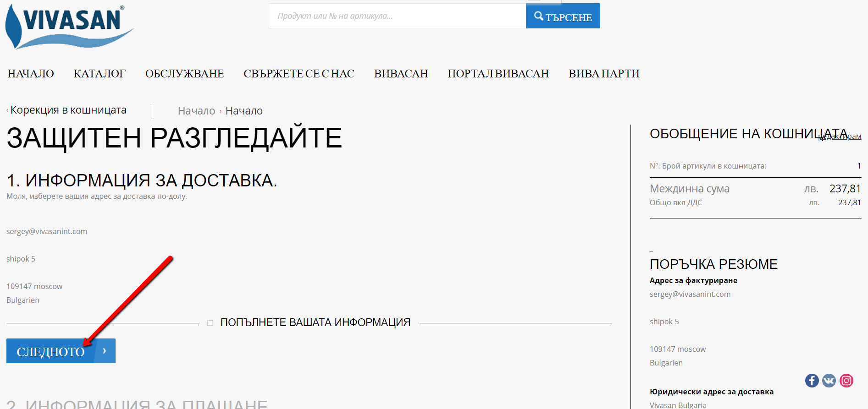Open the VK social icon
The height and width of the screenshot is (409, 868).
coord(829,381)
